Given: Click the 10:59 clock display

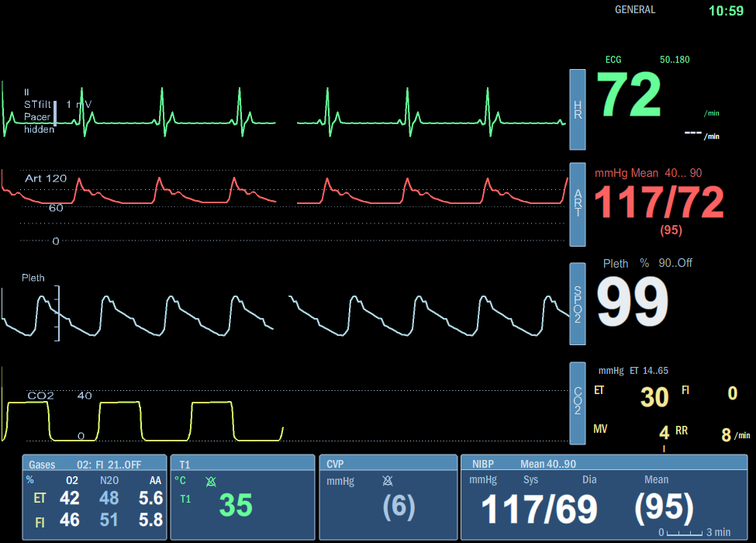Looking at the screenshot, I should point(726,11).
